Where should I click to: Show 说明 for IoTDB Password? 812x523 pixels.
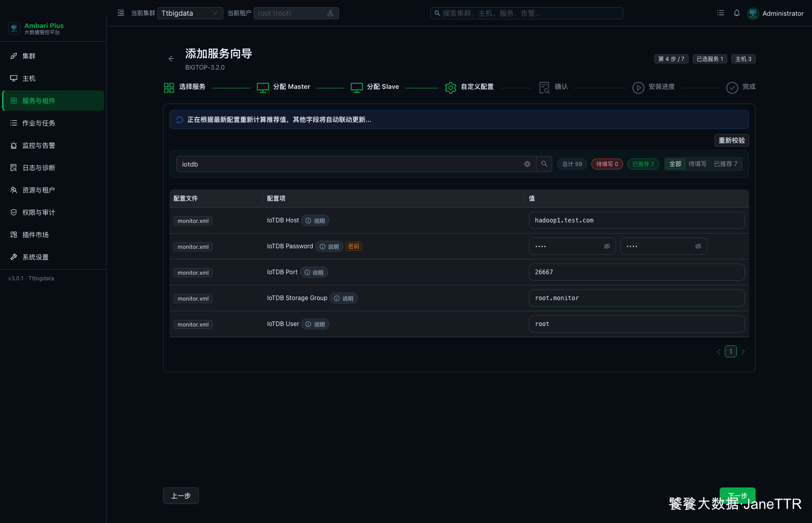[x=329, y=247]
